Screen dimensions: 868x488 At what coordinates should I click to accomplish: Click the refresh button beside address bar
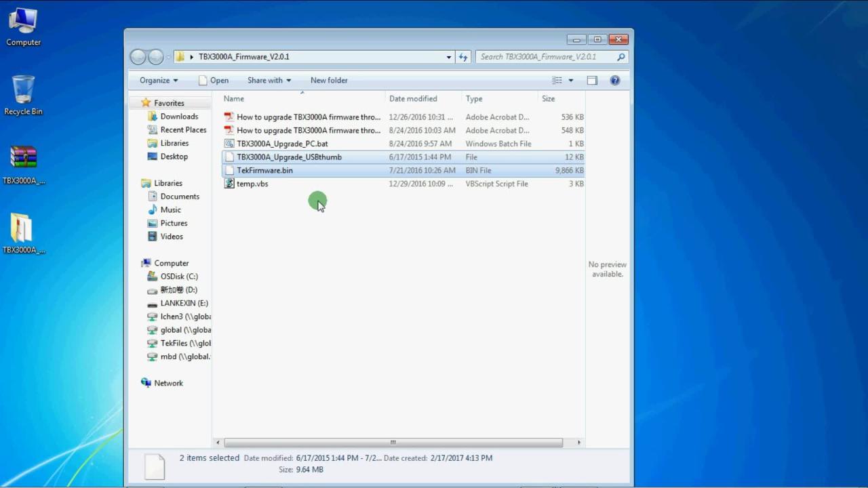[x=463, y=57]
